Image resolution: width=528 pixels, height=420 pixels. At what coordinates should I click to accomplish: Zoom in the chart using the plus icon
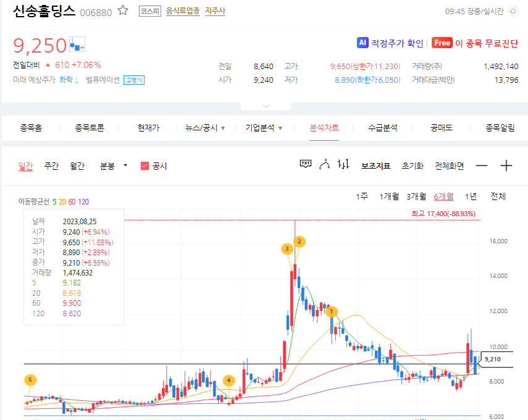pos(506,166)
